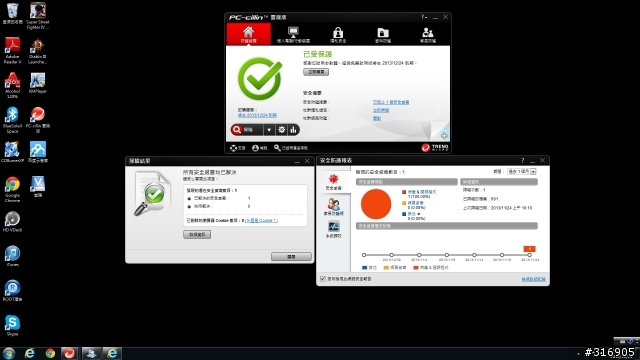Select security threats section in report sidebar

click(333, 182)
